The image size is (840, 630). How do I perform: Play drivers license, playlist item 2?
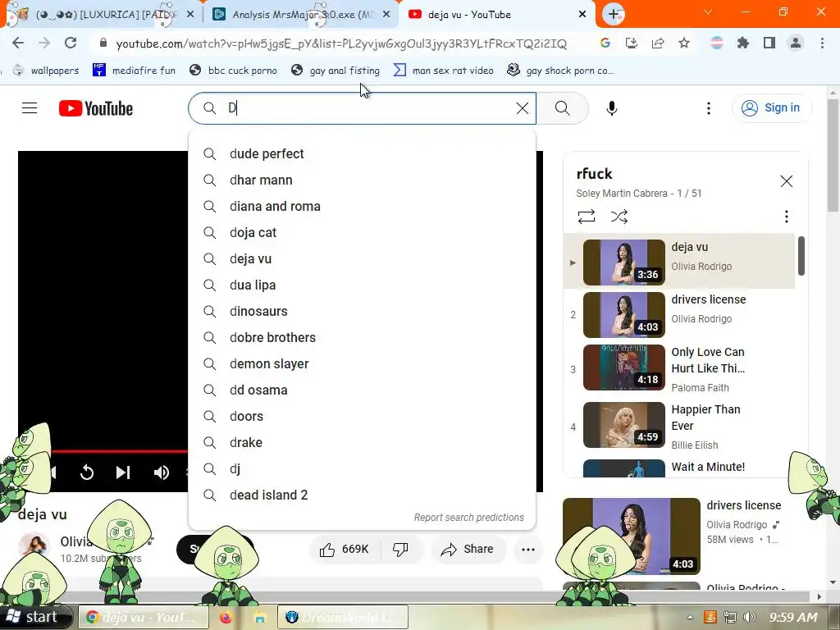click(679, 314)
